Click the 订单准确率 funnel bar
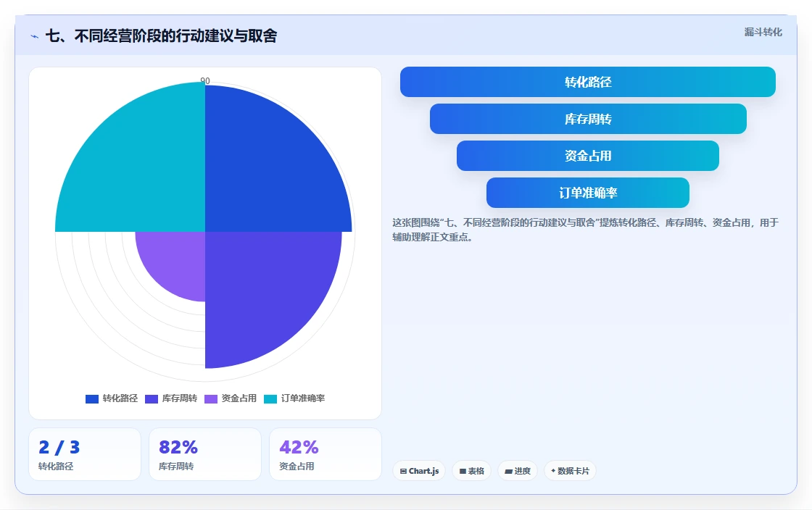 click(588, 193)
